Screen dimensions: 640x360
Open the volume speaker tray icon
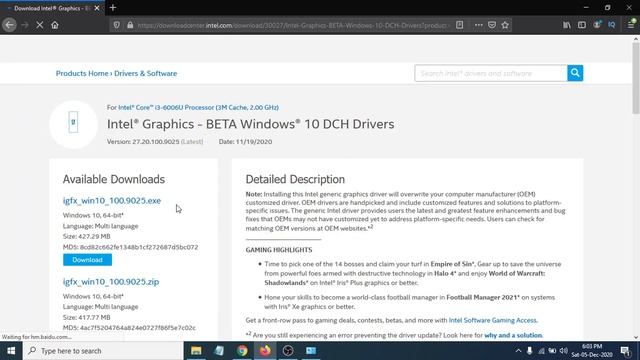[564, 351]
